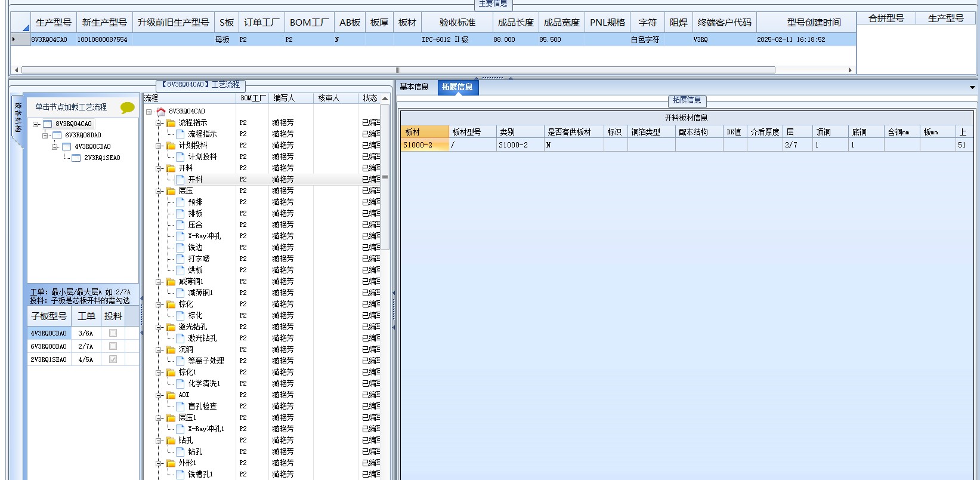Click the 打字唛 document icon
Screen dimensions: 980x480
pos(180,259)
